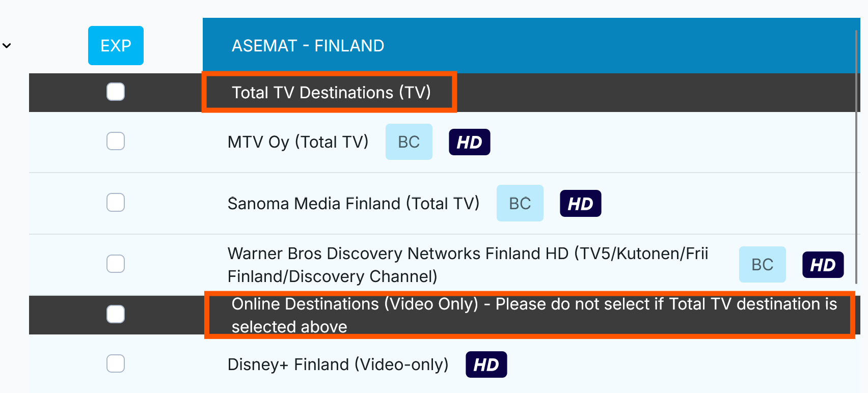Click the BC badge for Sanoma Media Finland
868x393 pixels.
click(520, 204)
